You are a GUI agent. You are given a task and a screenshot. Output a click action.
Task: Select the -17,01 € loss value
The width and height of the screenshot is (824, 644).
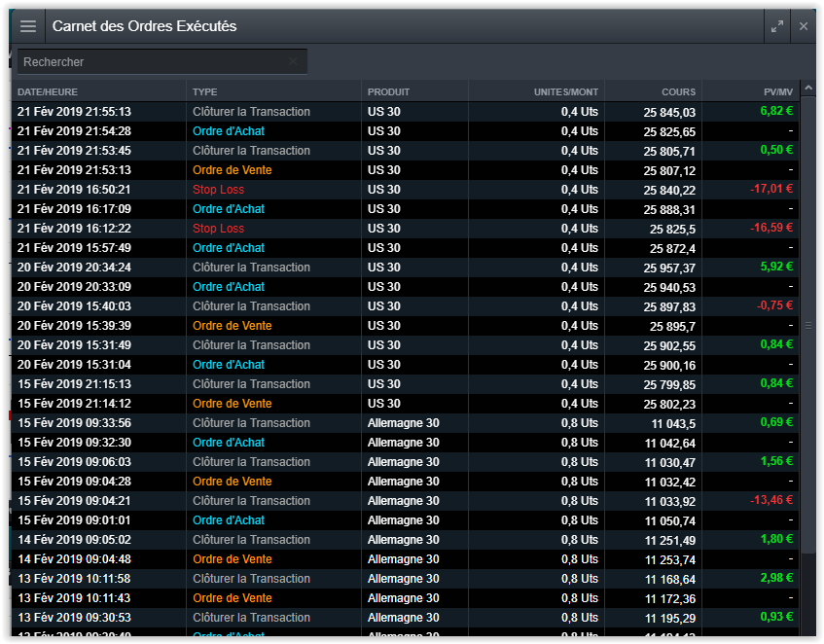tap(771, 189)
